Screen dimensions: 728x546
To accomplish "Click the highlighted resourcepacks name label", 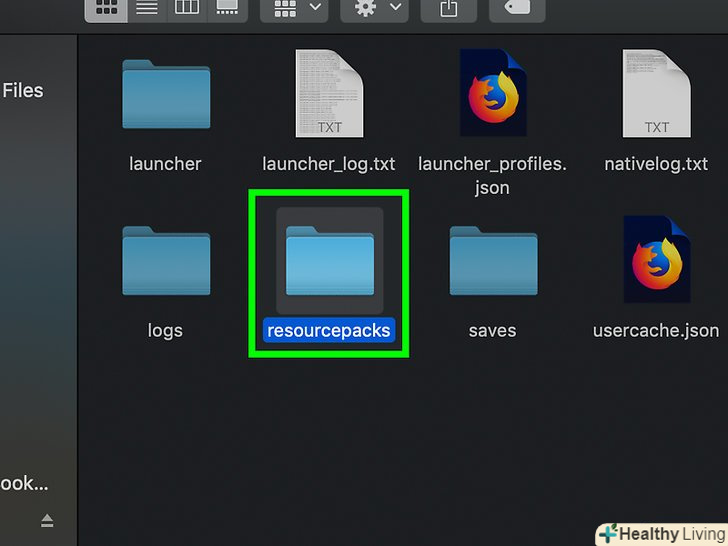I will click(x=329, y=330).
